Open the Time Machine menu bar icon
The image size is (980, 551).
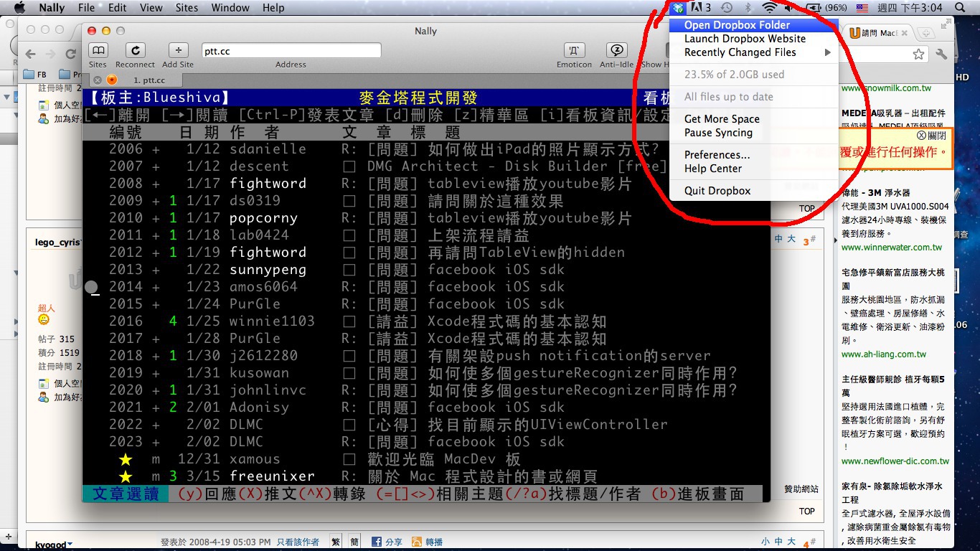point(727,8)
